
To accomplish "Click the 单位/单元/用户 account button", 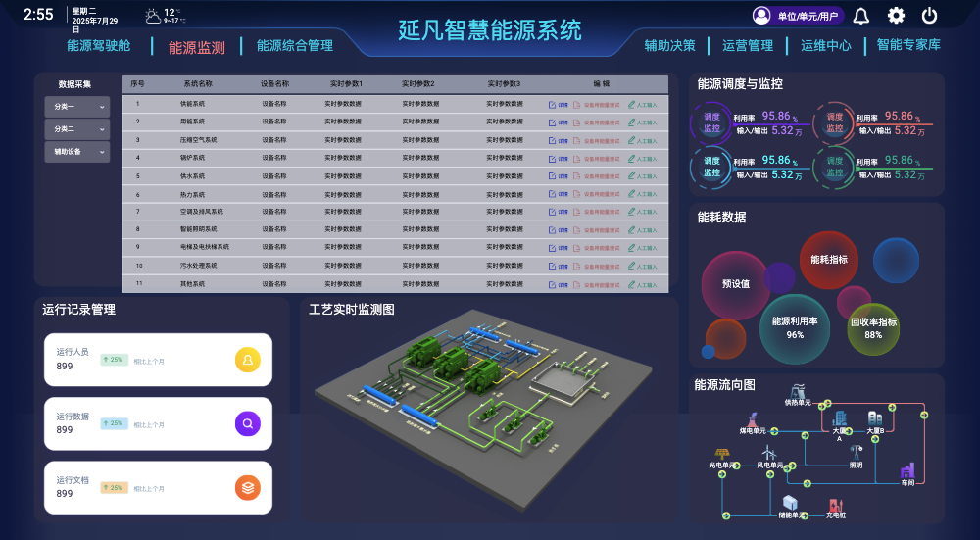I will point(798,16).
